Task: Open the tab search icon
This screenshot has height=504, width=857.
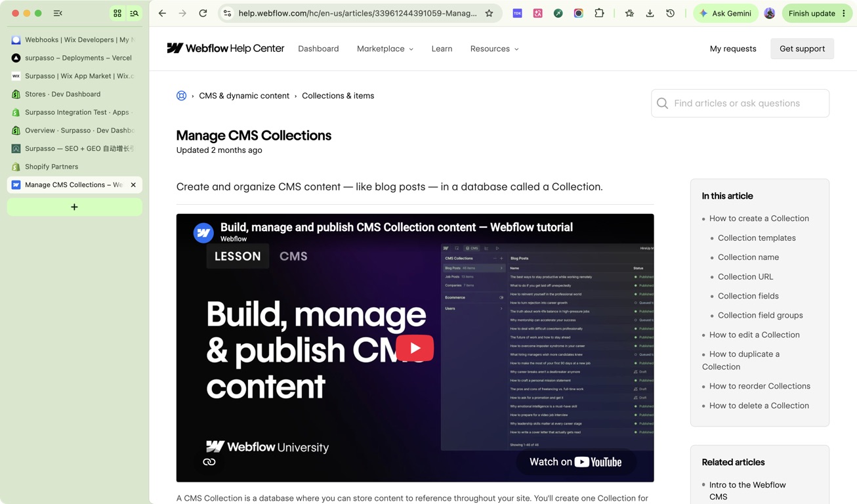Action: click(135, 13)
